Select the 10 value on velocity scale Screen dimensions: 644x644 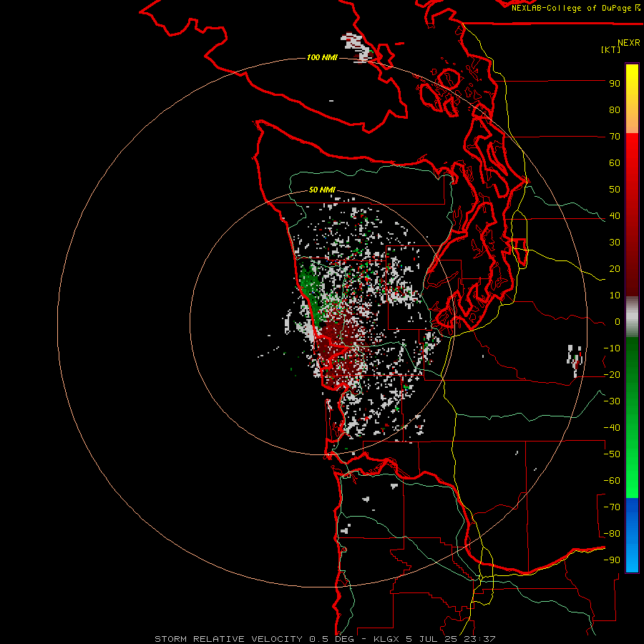pos(615,296)
